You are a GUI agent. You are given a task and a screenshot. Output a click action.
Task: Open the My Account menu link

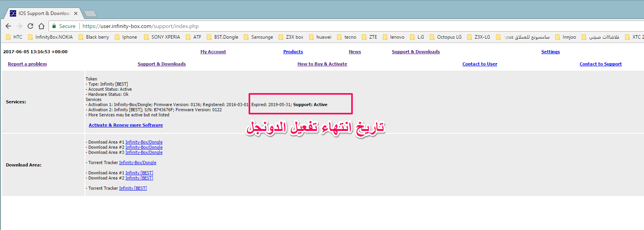pyautogui.click(x=213, y=52)
